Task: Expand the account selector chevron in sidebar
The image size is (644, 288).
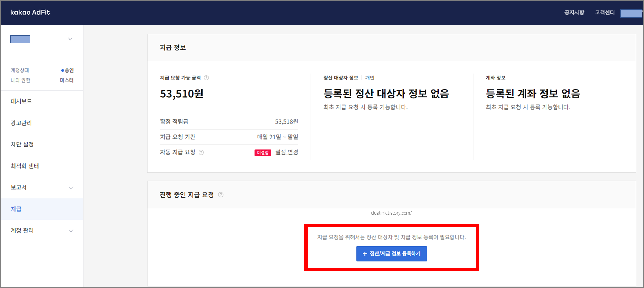Action: click(70, 39)
